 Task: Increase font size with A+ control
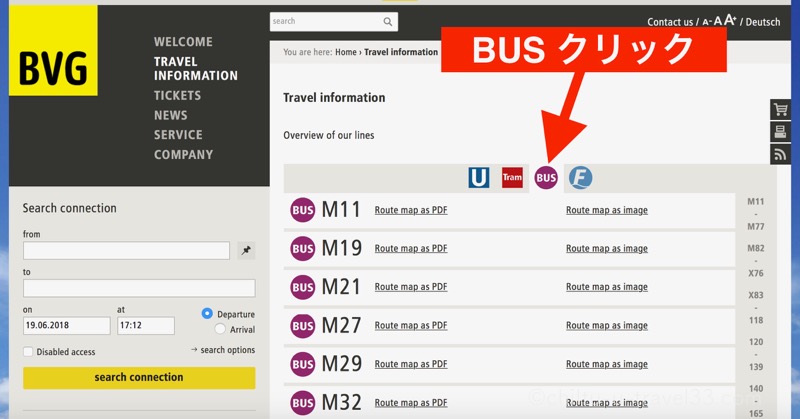coord(730,20)
